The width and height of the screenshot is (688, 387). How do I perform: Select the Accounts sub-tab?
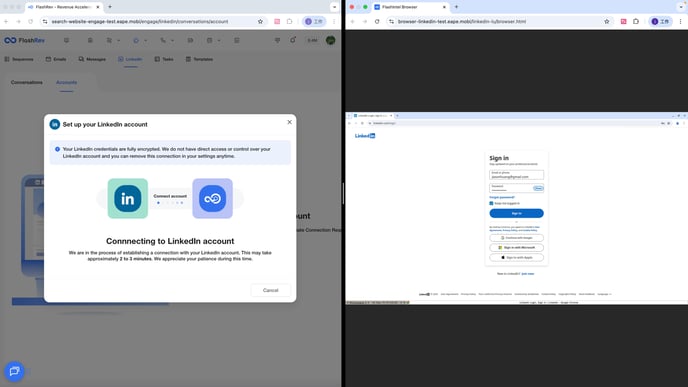(66, 82)
